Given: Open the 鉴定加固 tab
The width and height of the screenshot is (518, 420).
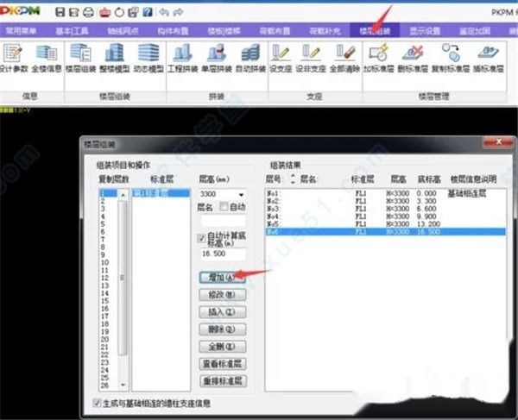Looking at the screenshot, I should (475, 31).
